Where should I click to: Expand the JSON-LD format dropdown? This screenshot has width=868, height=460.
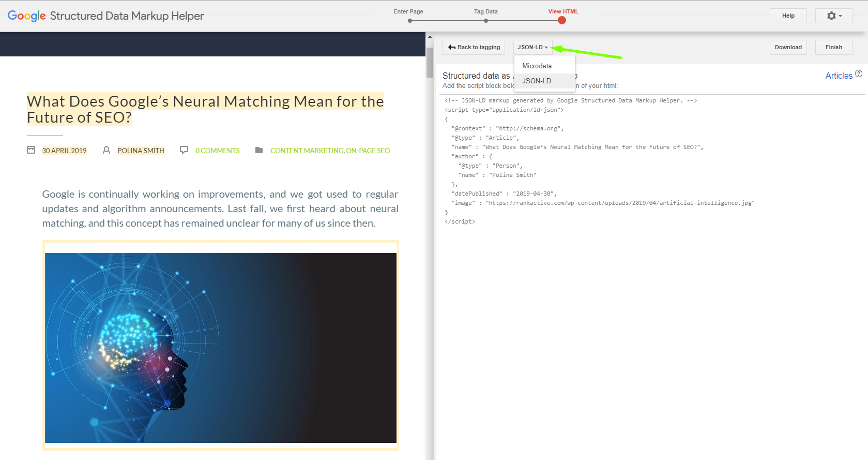[x=533, y=47]
